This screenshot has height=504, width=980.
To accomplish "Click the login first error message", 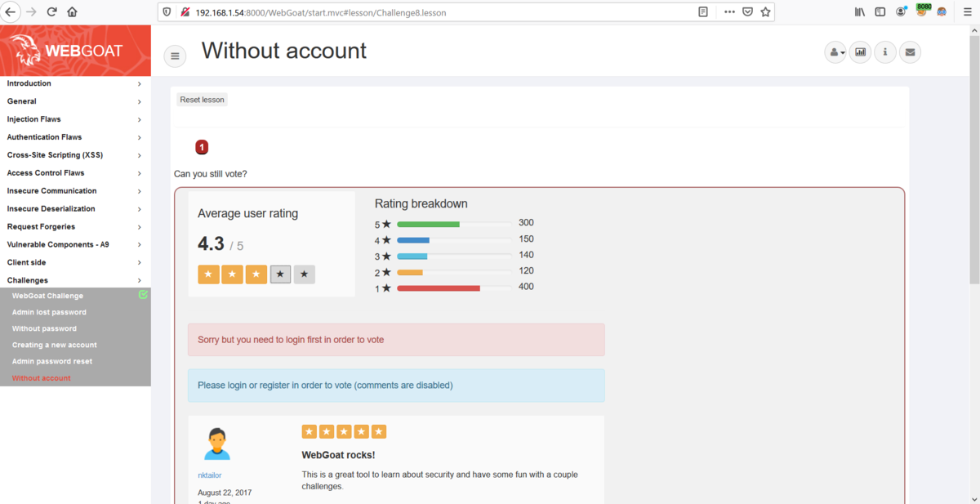I will click(x=396, y=340).
